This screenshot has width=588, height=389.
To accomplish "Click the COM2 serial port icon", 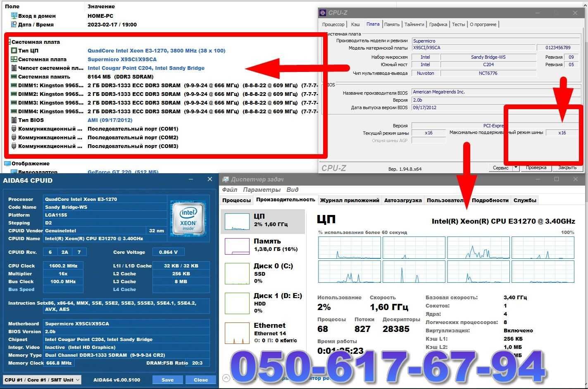I will tap(14, 138).
